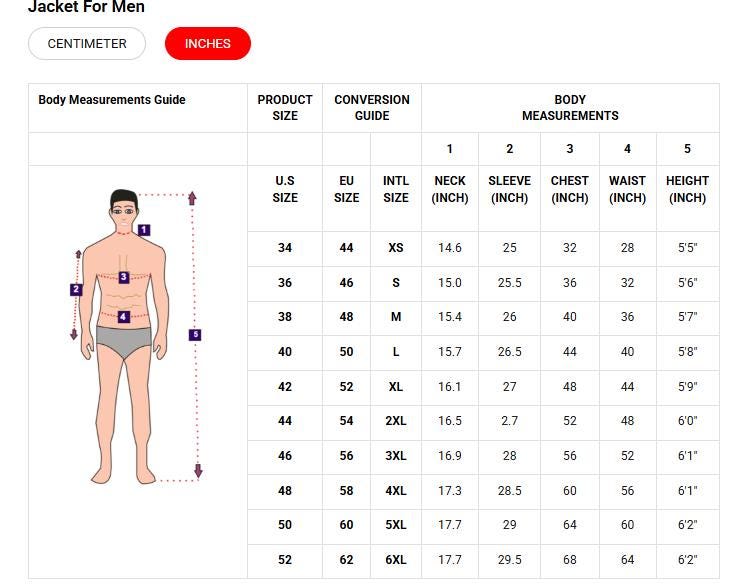The image size is (754, 586).
Task: Click the Sleeve (Inch) column header
Action: (x=509, y=189)
